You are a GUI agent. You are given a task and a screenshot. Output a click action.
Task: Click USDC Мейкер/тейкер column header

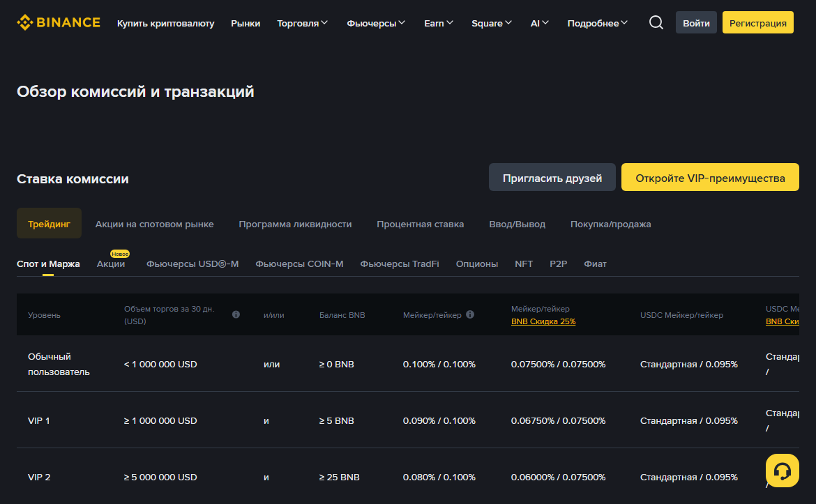(681, 315)
